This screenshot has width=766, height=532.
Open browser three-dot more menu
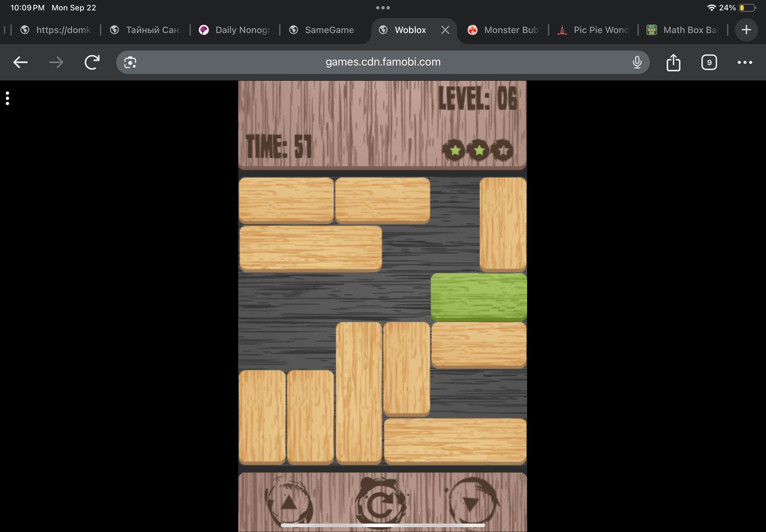tap(745, 62)
